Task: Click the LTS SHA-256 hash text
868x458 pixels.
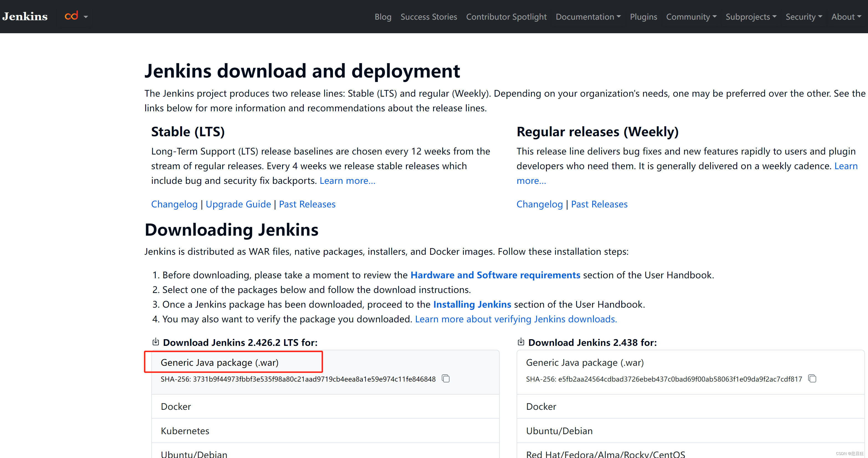Action: pyautogui.click(x=298, y=379)
